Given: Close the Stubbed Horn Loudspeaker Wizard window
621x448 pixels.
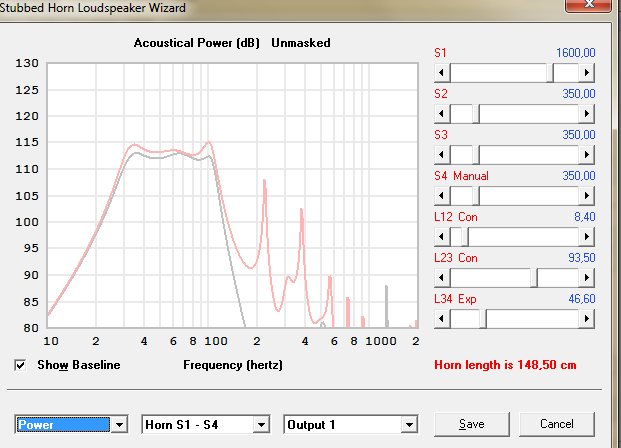Looking at the screenshot, I should pos(589,5).
